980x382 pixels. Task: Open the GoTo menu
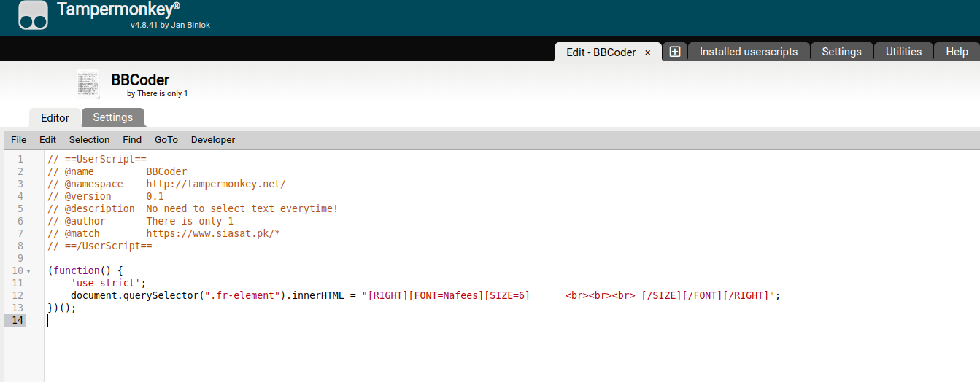(x=166, y=140)
